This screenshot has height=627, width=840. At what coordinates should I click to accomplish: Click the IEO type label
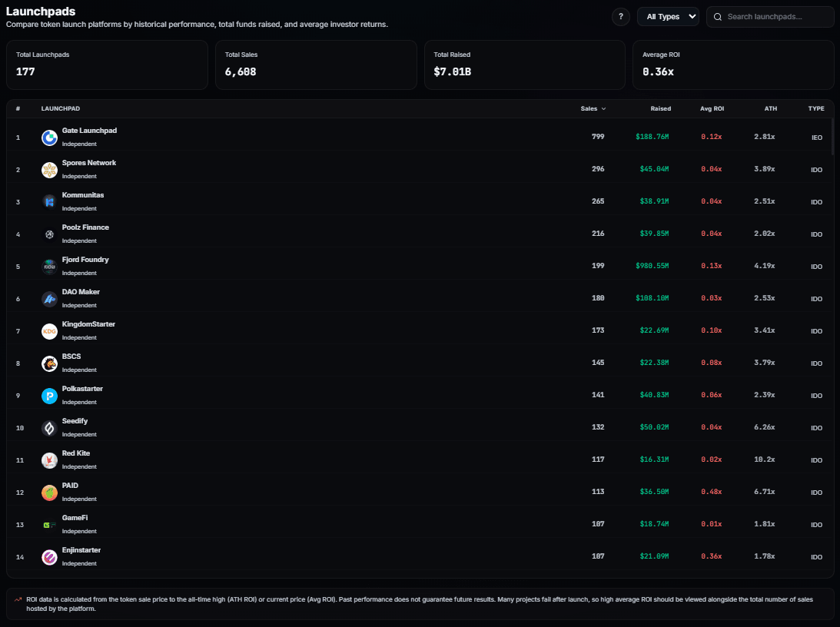click(816, 138)
